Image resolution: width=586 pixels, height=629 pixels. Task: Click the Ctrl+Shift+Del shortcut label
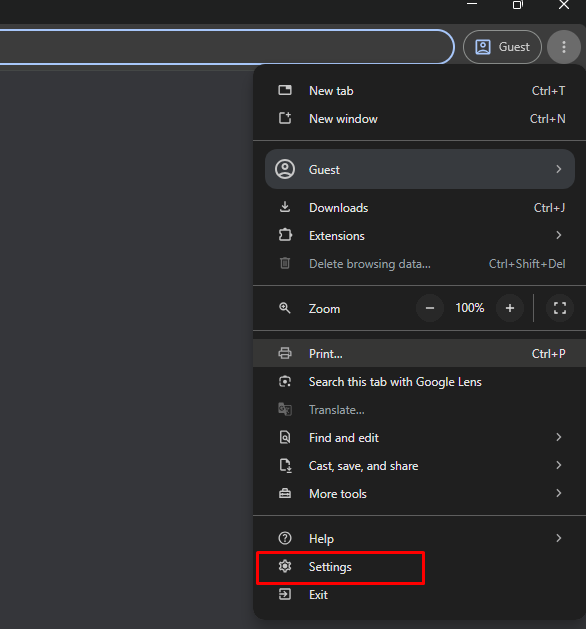tap(527, 264)
